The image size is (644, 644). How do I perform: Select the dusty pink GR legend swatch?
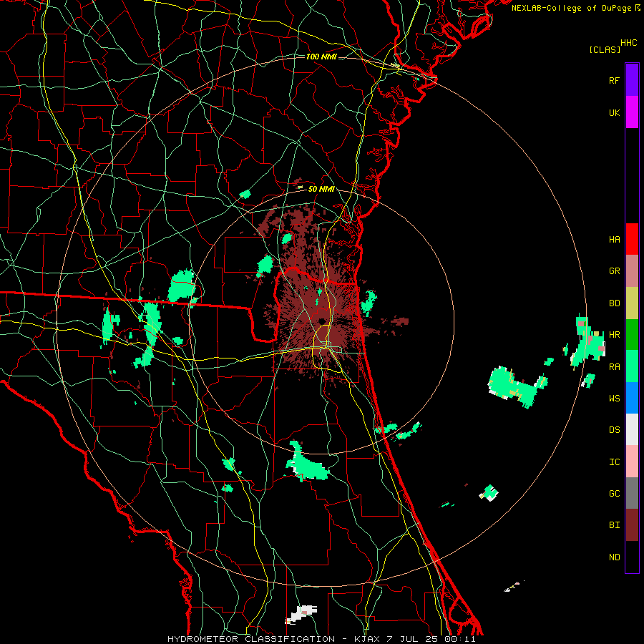tap(632, 270)
